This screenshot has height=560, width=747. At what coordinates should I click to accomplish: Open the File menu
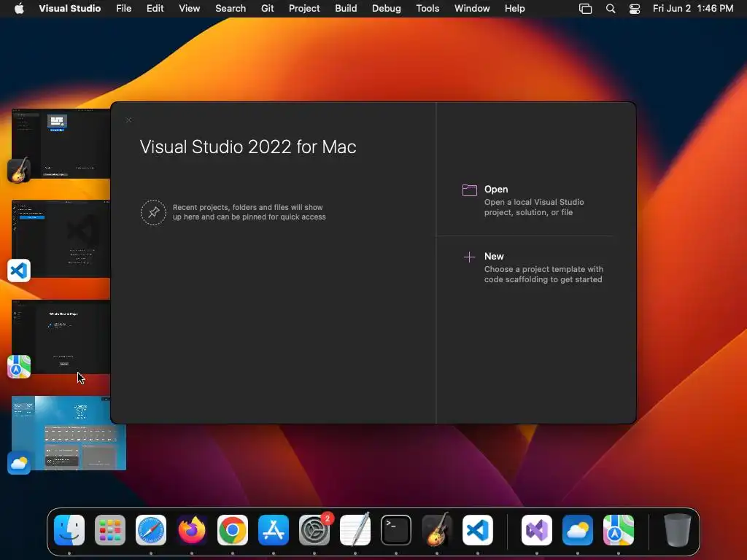124,8
